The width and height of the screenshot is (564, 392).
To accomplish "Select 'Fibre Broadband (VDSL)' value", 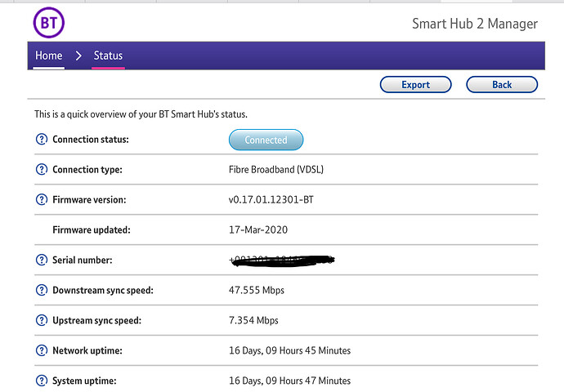I will tap(276, 170).
